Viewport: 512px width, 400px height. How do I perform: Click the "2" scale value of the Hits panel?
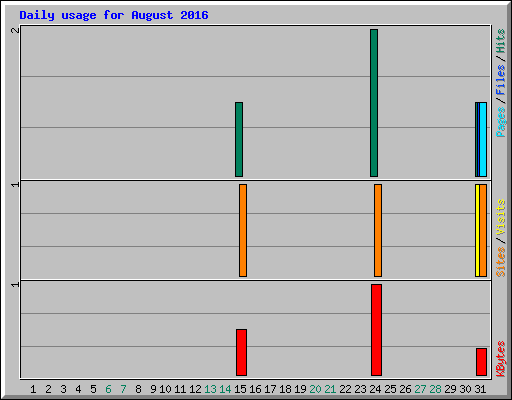[15, 30]
